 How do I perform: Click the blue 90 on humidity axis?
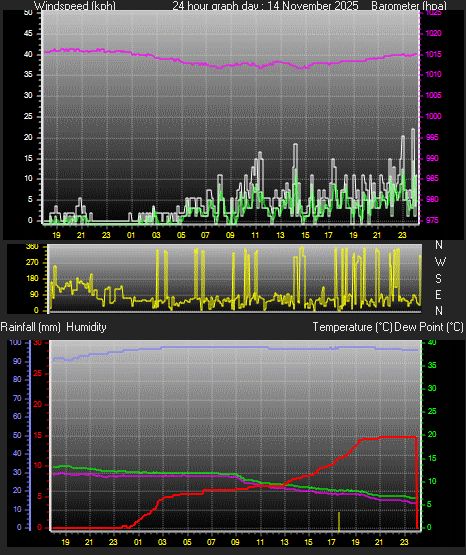coord(17,361)
